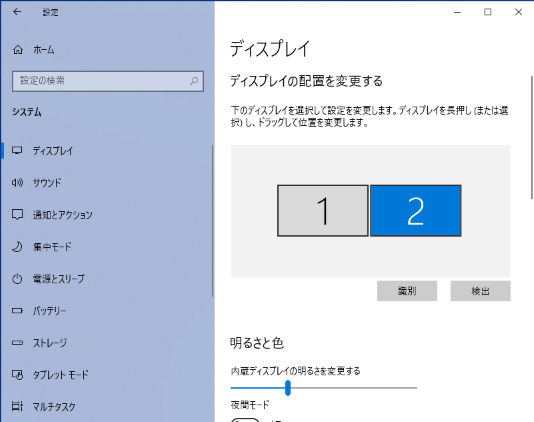Click the 夜間モード label

250,405
